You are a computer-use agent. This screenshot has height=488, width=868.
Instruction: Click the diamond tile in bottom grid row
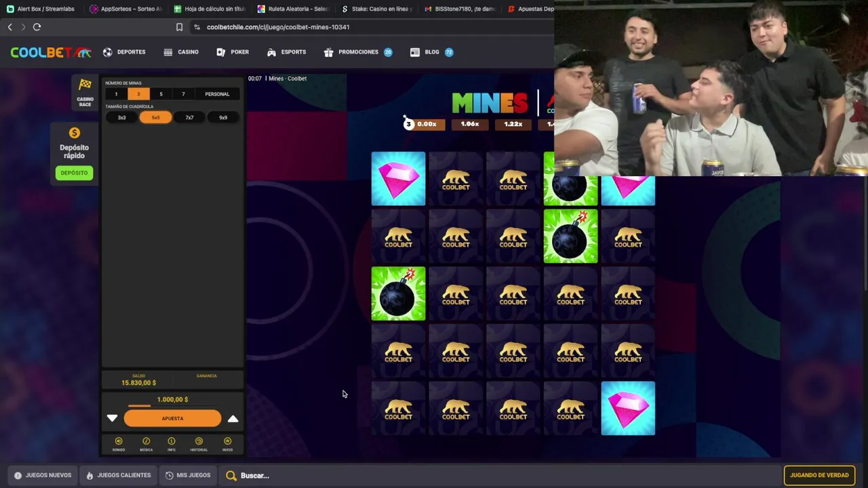point(628,409)
